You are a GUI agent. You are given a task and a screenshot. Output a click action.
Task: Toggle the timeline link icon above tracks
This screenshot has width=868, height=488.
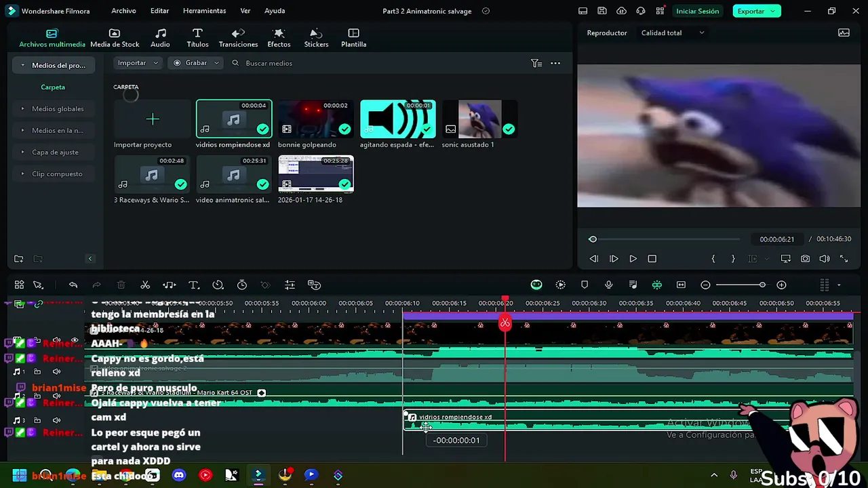point(39,304)
